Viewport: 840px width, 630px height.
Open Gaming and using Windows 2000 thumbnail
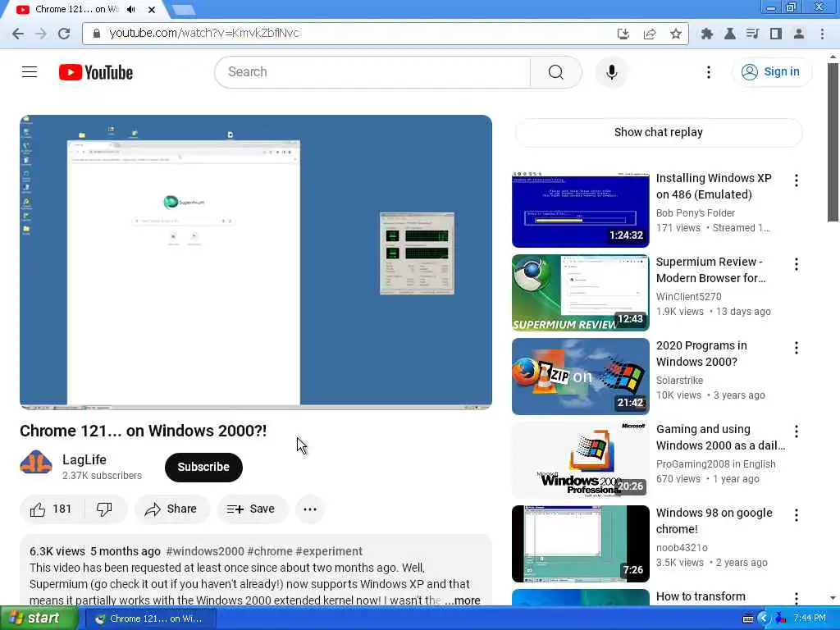(580, 459)
